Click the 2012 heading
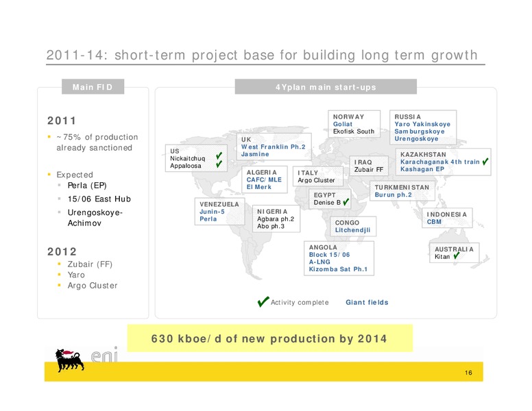 [x=62, y=251]
